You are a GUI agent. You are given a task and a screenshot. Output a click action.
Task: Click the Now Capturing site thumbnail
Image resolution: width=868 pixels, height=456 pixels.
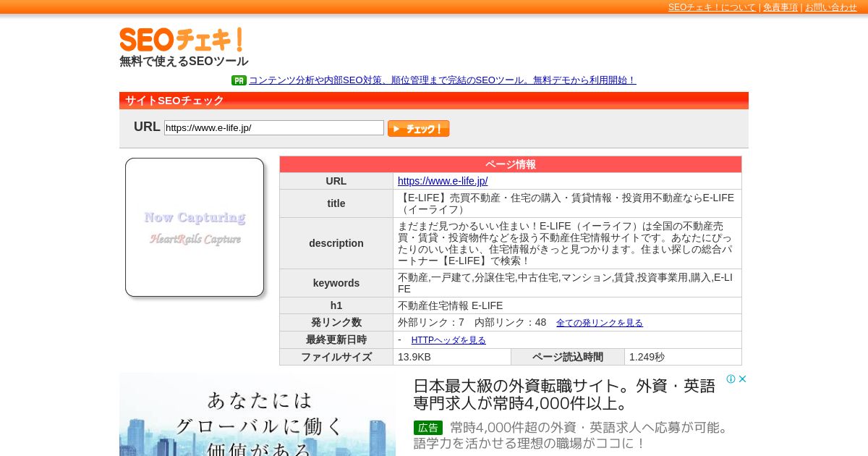coord(195,227)
